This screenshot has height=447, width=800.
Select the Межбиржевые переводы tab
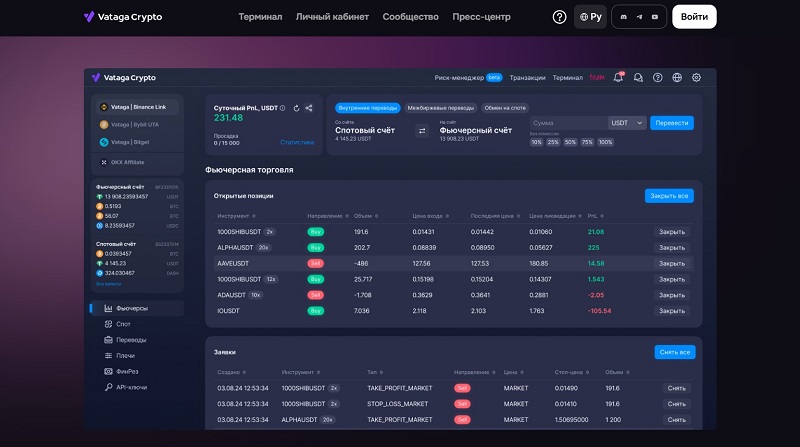pos(441,108)
